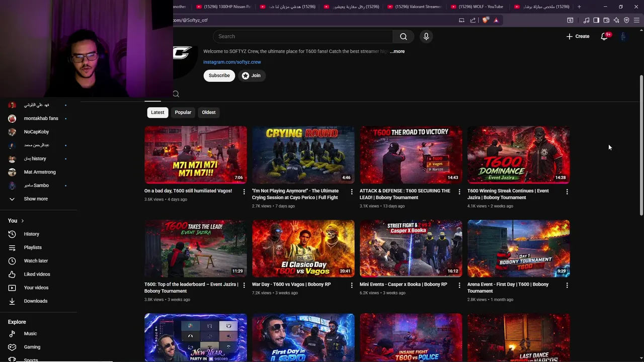Switch to Valorant Streamer browser tab
Viewport: 644px width, 362px height.
coord(414,7)
